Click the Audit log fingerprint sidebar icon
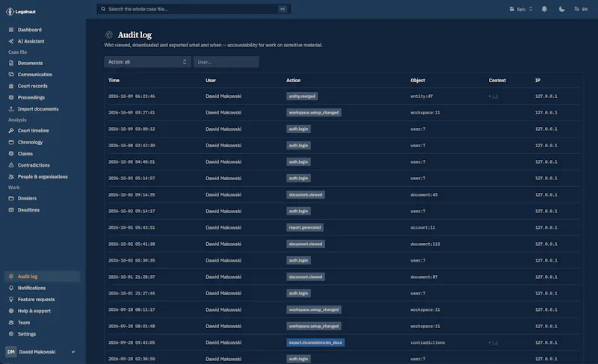Viewport: 598px width, 364px height. 11,277
